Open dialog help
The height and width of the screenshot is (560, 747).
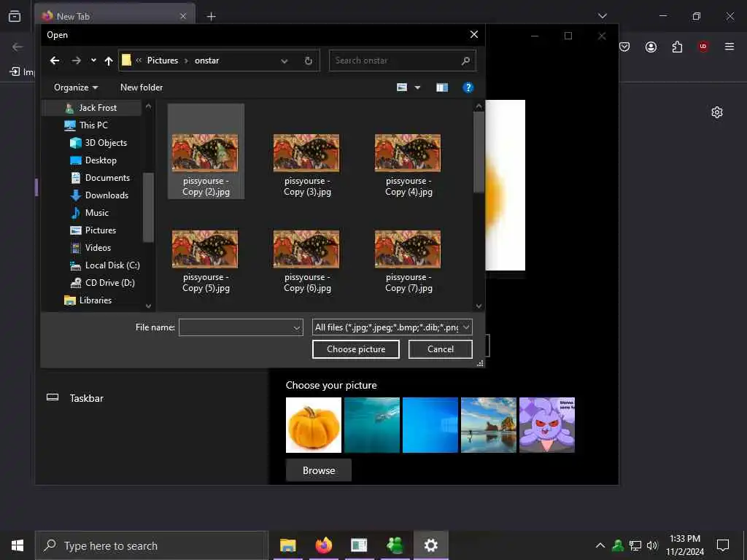[x=468, y=87]
